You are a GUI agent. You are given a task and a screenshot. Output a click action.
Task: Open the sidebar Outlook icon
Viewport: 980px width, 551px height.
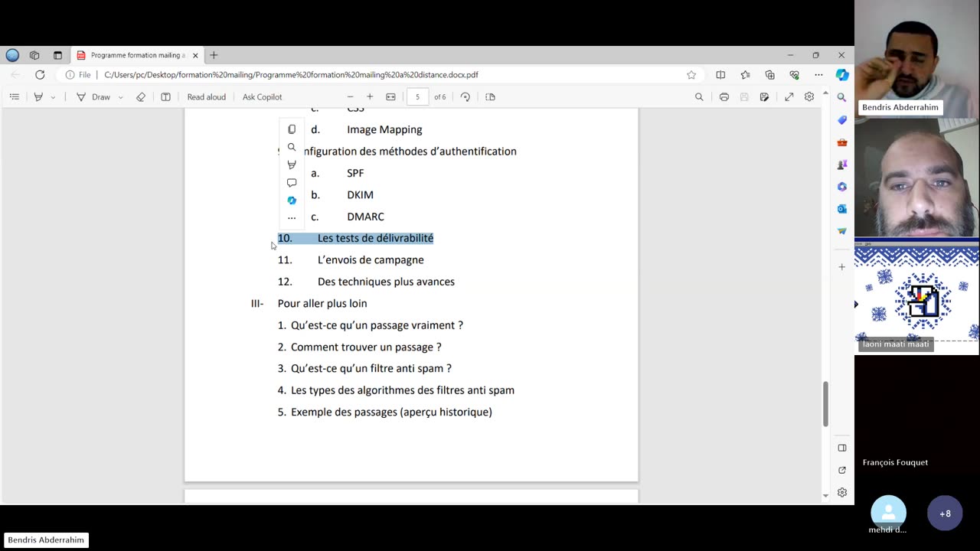point(842,209)
